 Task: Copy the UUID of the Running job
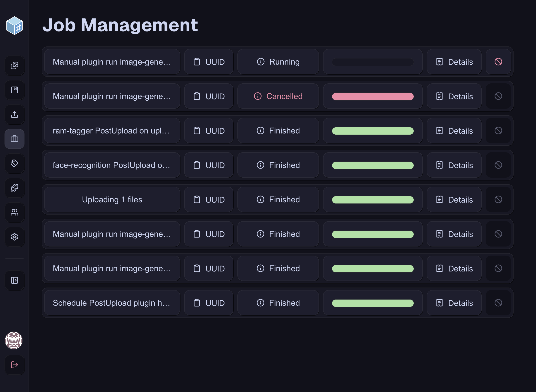(209, 62)
